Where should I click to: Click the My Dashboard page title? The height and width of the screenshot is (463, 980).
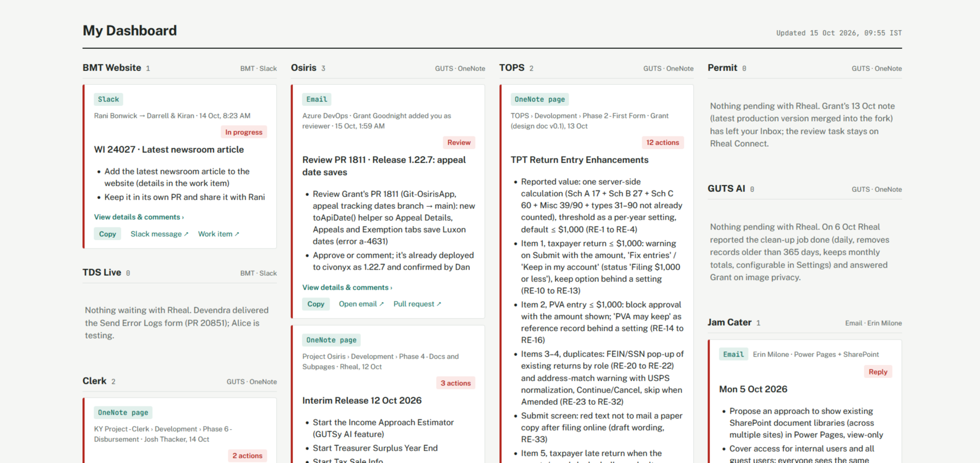click(130, 31)
